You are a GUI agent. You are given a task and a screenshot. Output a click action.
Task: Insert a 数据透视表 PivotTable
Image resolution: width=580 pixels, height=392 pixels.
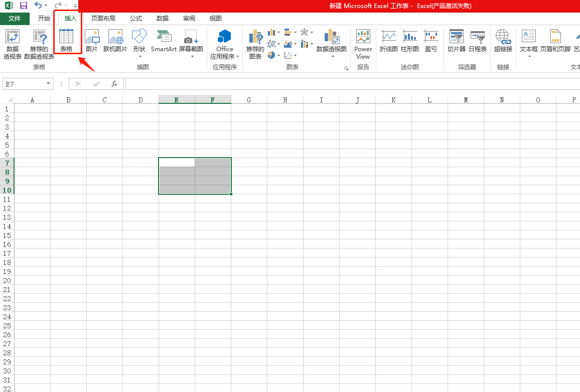coord(13,44)
